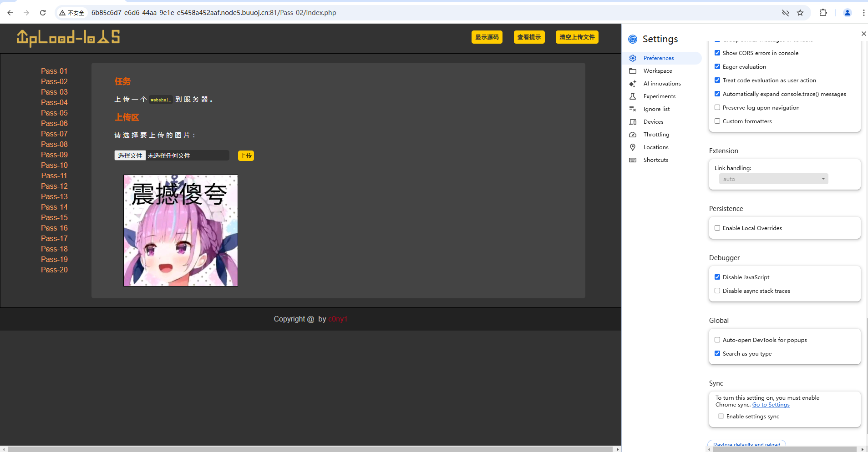Open the Pass-08 challenge link
The height and width of the screenshot is (452, 868).
click(54, 144)
